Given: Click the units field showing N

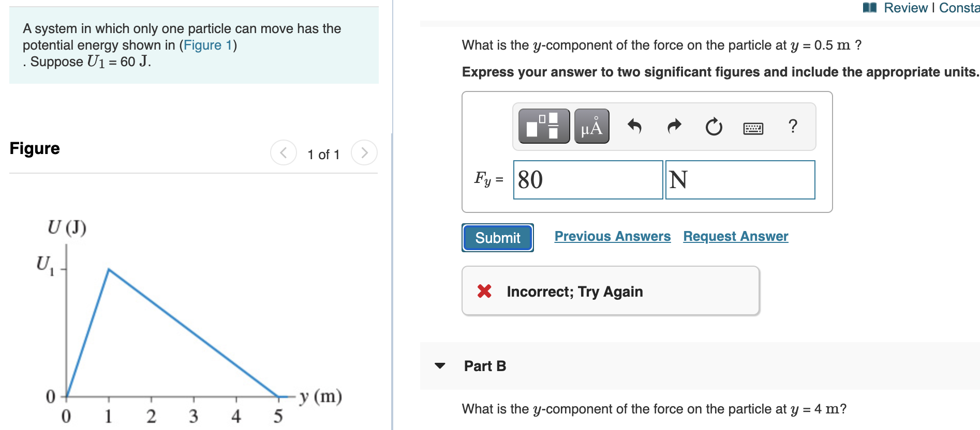Looking at the screenshot, I should (x=740, y=179).
